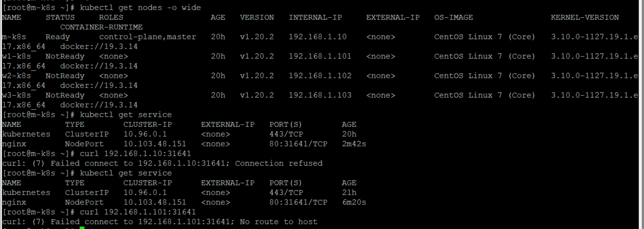The height and width of the screenshot is (229, 644).
Task: Click the 'kubectl get nodes -o wide' command
Action: click(140, 7)
